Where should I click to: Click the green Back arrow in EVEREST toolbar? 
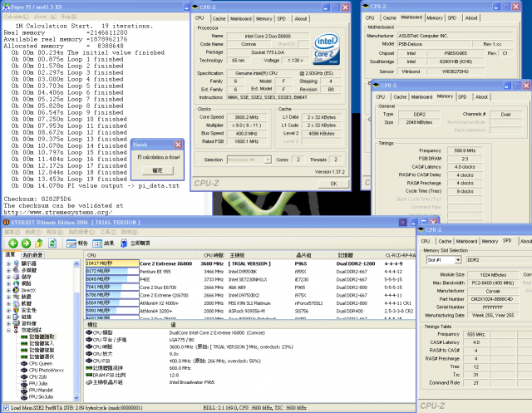tap(13, 243)
